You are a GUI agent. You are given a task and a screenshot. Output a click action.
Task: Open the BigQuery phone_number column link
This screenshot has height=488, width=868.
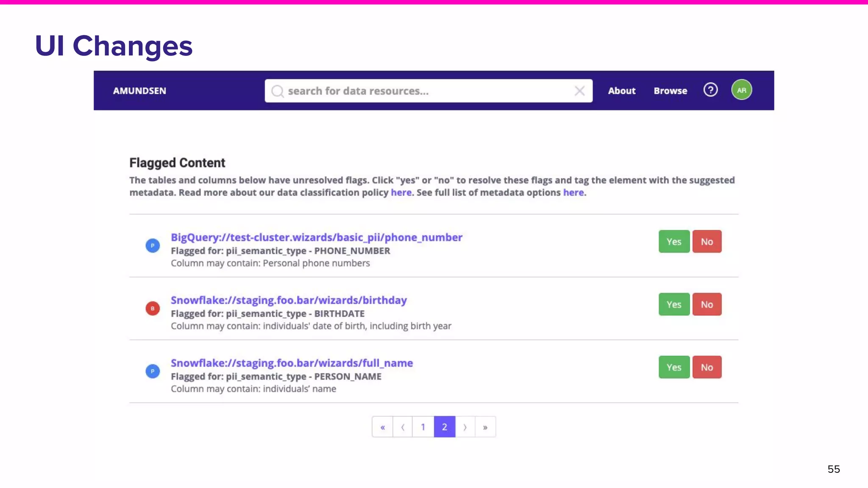click(316, 237)
